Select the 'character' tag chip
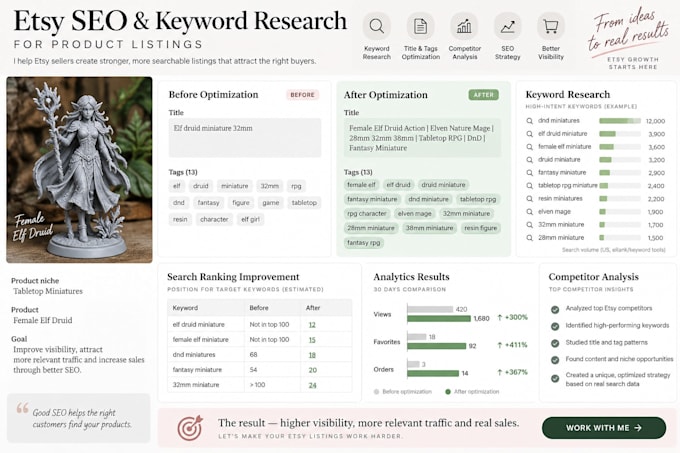The width and height of the screenshot is (680, 453). click(x=214, y=219)
